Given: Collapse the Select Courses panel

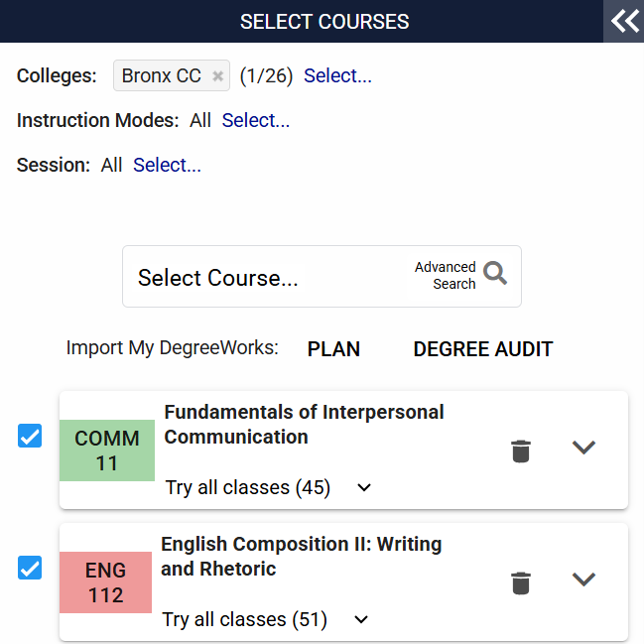Looking at the screenshot, I should point(624,21).
